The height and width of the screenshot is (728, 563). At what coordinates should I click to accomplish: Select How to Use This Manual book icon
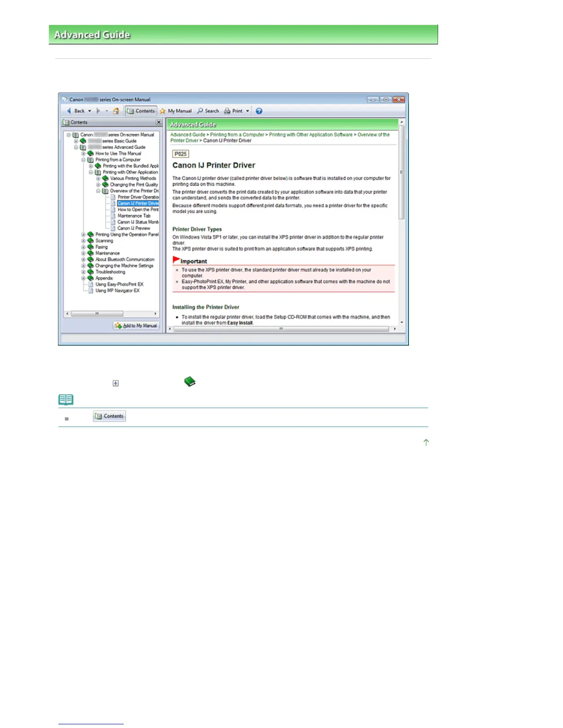tap(91, 154)
